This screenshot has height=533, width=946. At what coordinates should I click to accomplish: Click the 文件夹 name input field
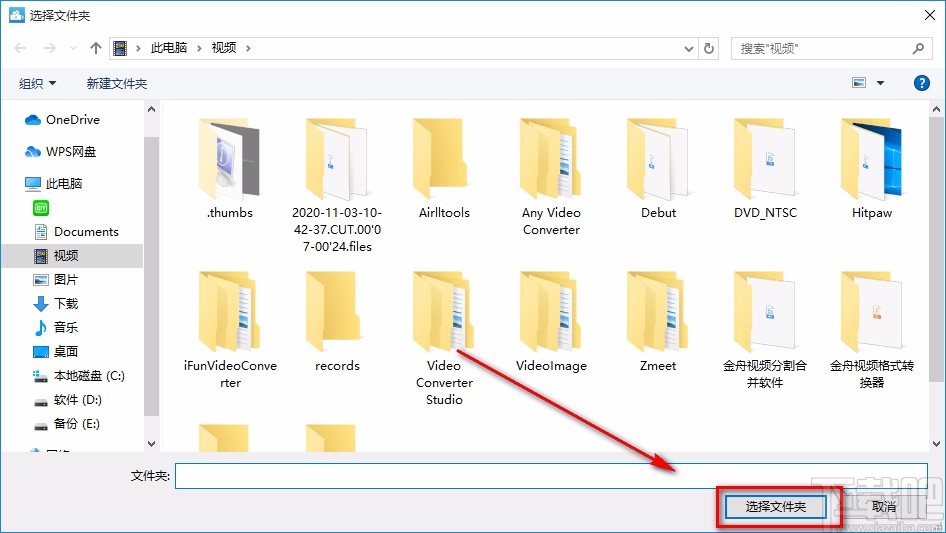tap(551, 476)
